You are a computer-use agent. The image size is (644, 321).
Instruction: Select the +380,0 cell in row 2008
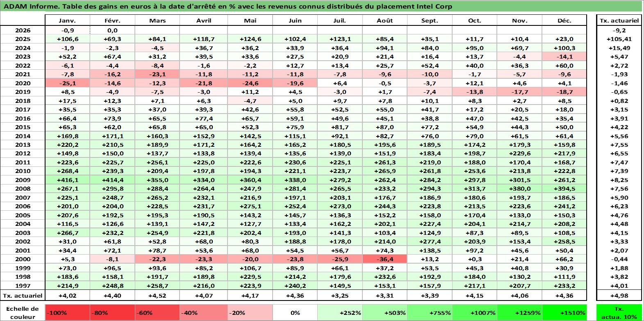(x=519, y=189)
